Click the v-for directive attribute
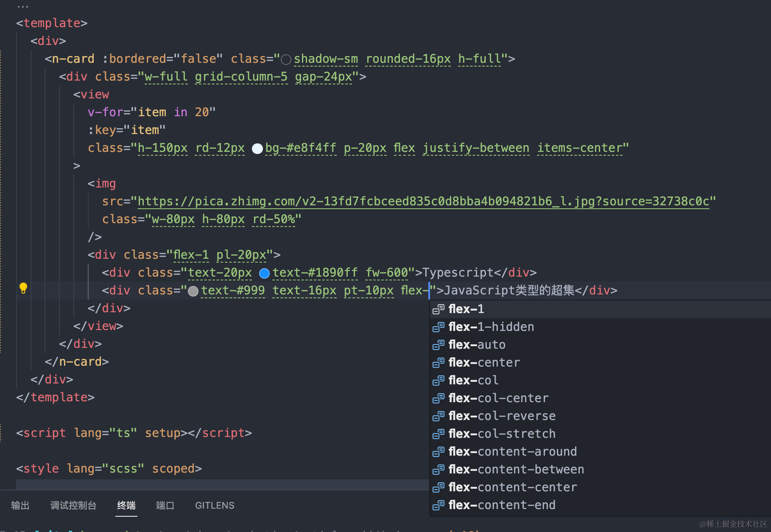 pyautogui.click(x=105, y=112)
